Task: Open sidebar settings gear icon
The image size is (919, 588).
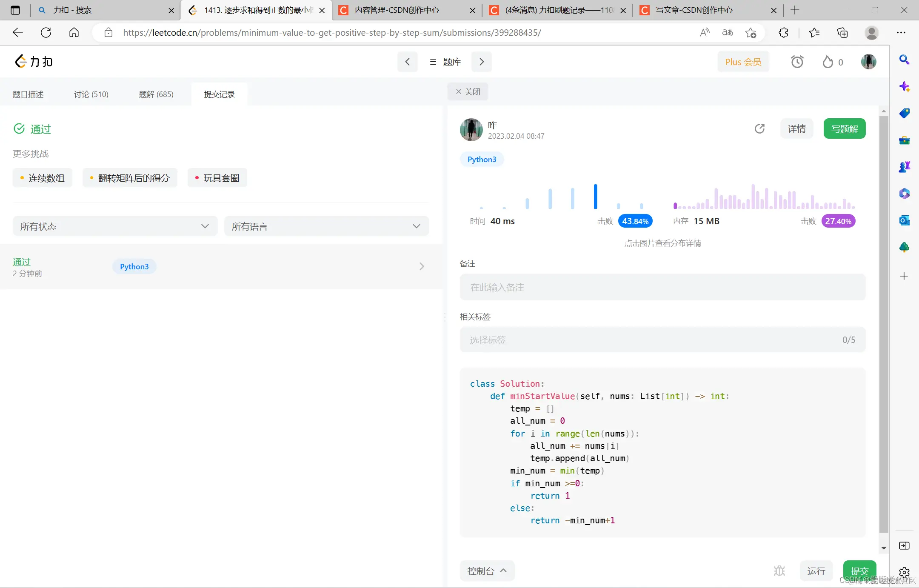Action: [x=904, y=572]
